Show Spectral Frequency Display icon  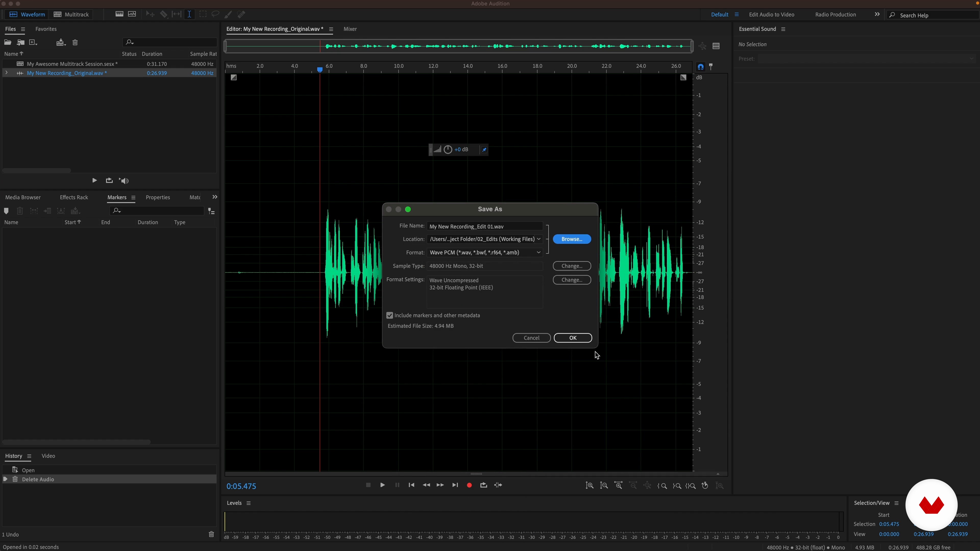119,15
